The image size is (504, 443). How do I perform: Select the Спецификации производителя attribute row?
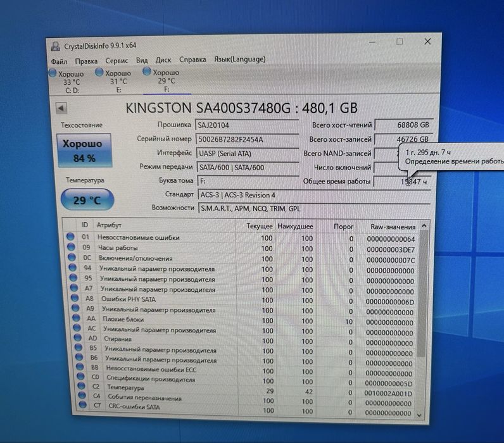point(246,380)
